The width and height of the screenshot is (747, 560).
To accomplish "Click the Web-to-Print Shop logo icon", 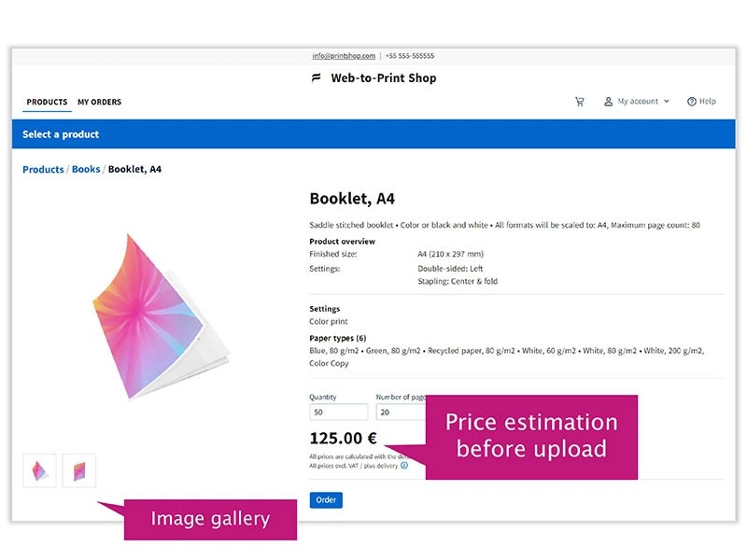I will [x=317, y=78].
